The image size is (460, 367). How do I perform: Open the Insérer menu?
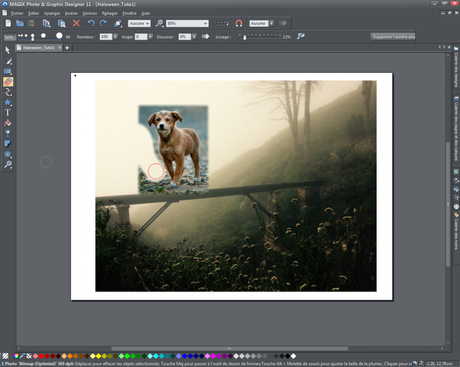tap(71, 13)
